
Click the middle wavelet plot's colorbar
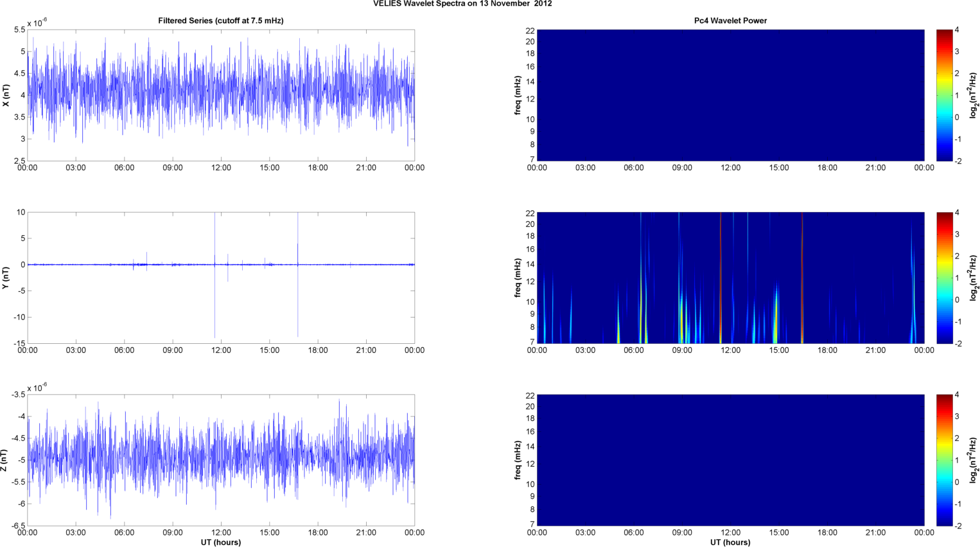pos(944,278)
